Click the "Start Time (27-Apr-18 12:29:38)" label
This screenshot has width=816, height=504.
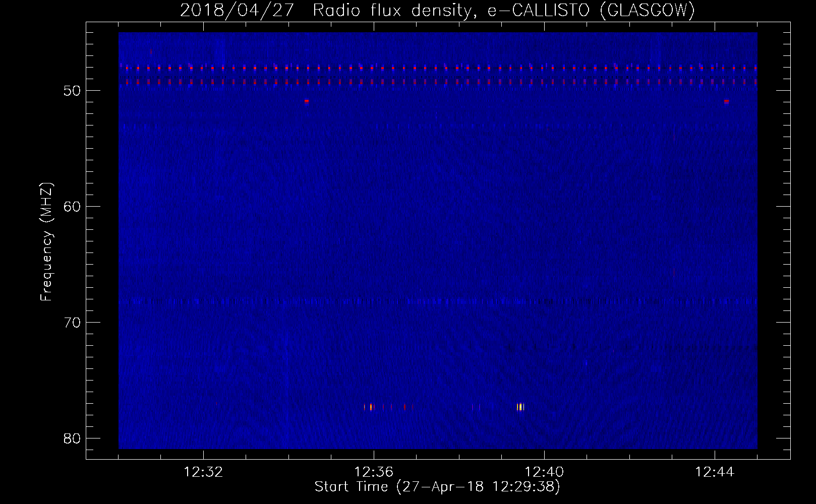pos(437,487)
